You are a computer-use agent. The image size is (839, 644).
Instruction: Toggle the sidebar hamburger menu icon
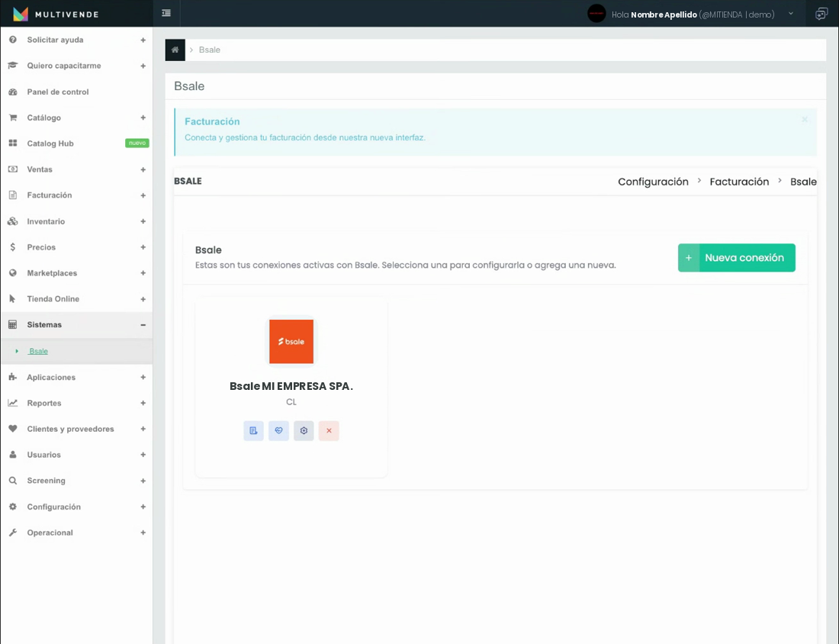[x=166, y=13]
